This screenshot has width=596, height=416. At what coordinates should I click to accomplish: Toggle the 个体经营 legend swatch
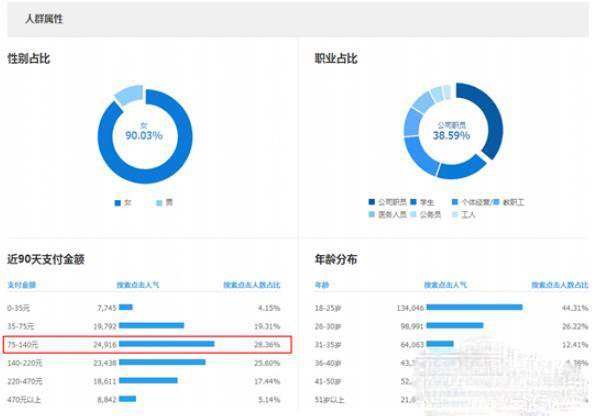[455, 202]
